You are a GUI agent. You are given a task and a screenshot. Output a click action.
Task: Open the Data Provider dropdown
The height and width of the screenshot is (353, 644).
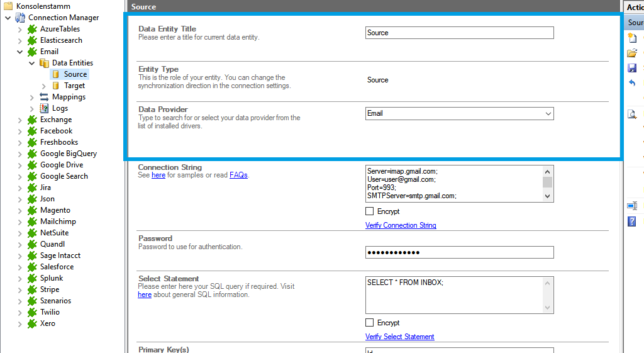(x=548, y=114)
